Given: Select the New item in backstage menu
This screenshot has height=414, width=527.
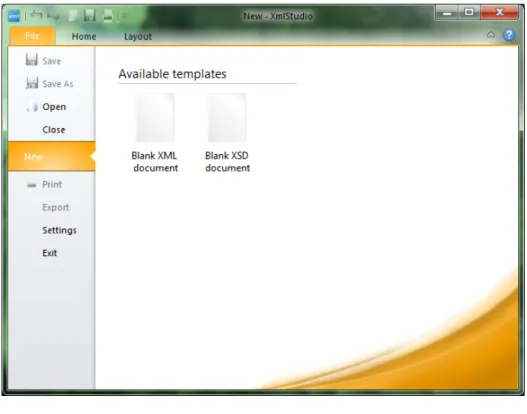Looking at the screenshot, I should (x=51, y=157).
